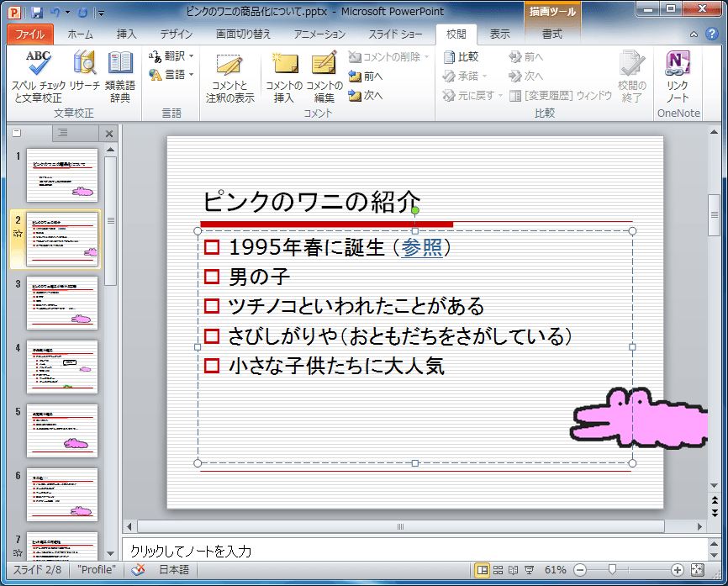728x586 pixels.
Task: Open Undo history dropdown arrow
Action: click(68, 13)
